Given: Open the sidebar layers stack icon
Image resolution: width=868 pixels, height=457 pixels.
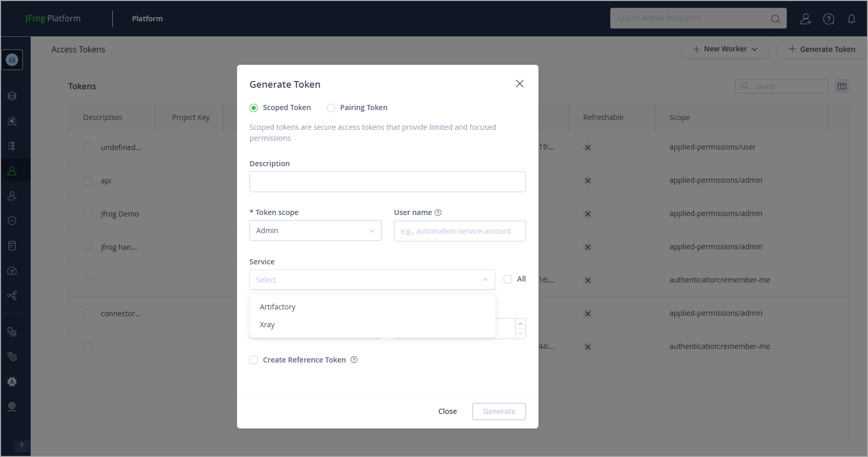Looking at the screenshot, I should pos(12,96).
